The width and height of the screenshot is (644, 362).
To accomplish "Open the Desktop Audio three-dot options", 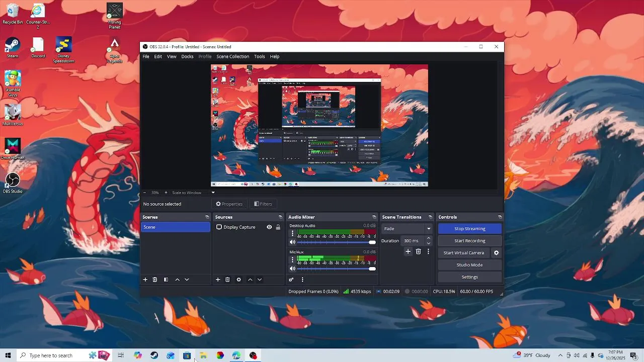I will pyautogui.click(x=292, y=234).
